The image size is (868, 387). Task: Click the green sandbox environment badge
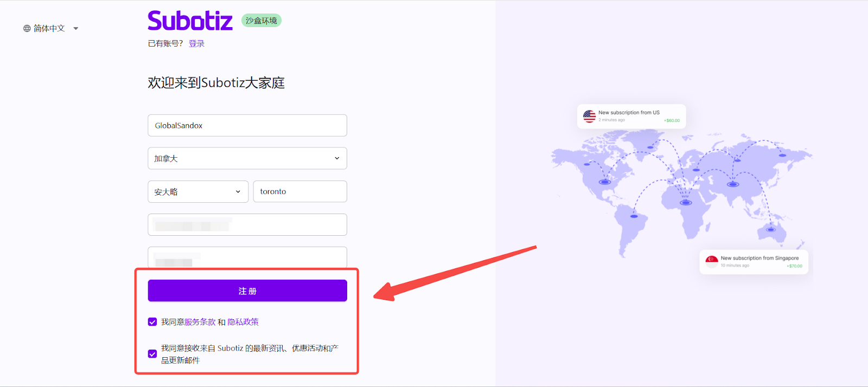pos(261,21)
